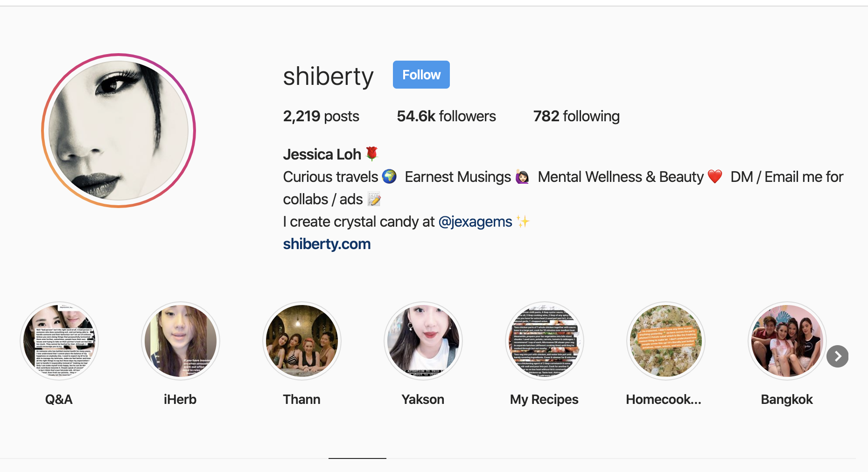Visit the @jexagems profile mention
The image size is (868, 472).
pyautogui.click(x=475, y=222)
